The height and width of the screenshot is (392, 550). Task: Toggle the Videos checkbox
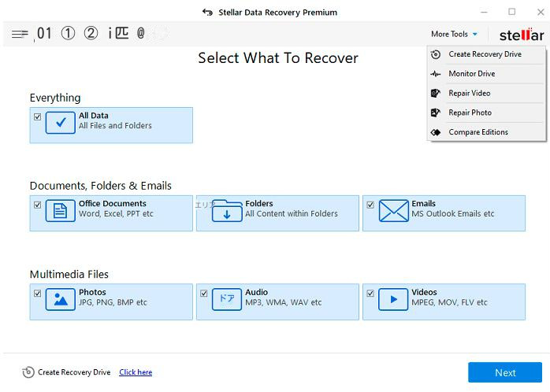[370, 293]
